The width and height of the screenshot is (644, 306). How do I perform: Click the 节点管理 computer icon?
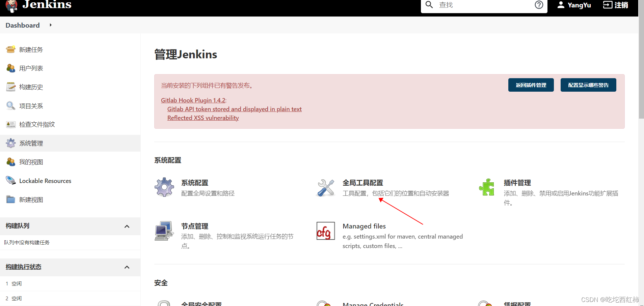[164, 231]
